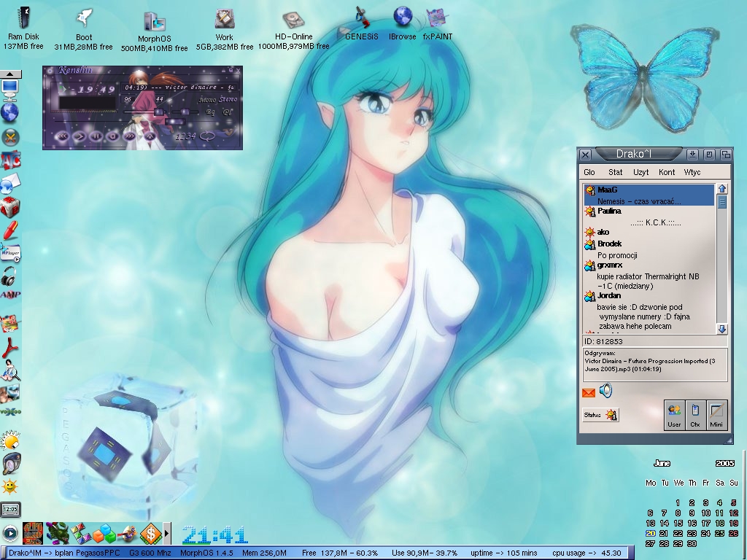Click the balance slider in Kenshin player
This screenshot has width=747, height=560.
[185, 112]
